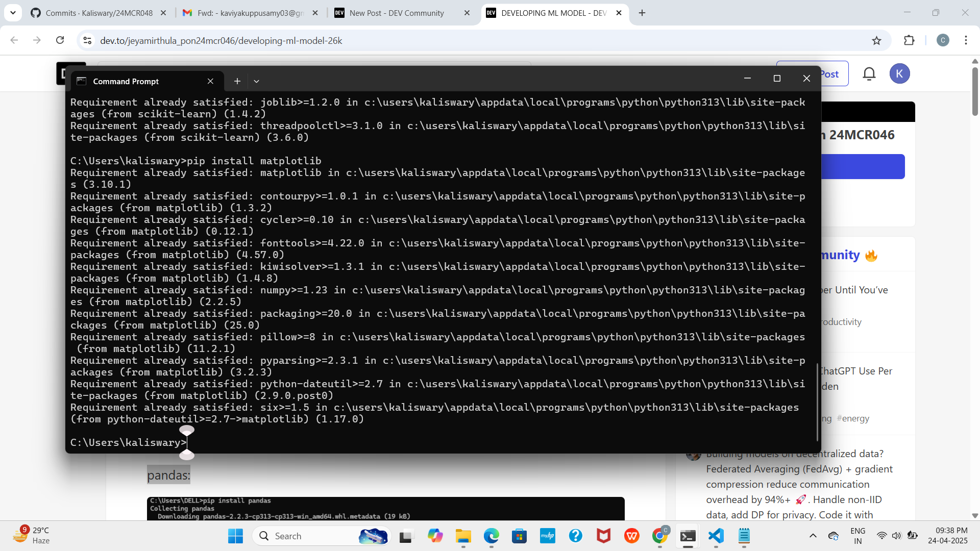980x551 pixels.
Task: Click the Terminal taskbar icon
Action: (688, 536)
